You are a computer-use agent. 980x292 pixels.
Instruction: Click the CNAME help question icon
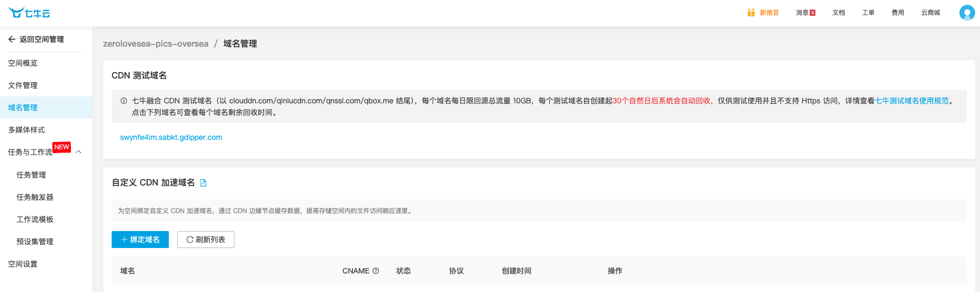(376, 271)
